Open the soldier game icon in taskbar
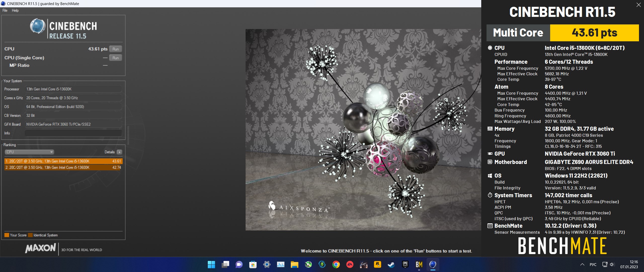Viewport: 644px width, 272px height. click(x=364, y=264)
